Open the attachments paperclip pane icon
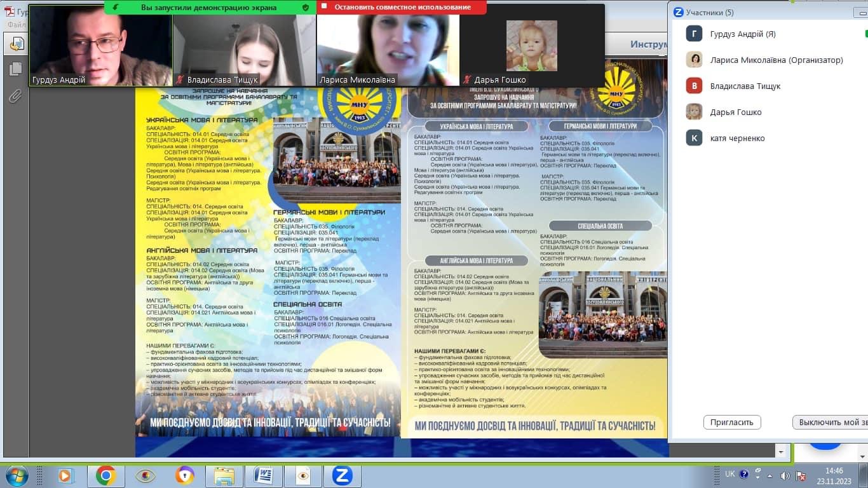 click(15, 97)
